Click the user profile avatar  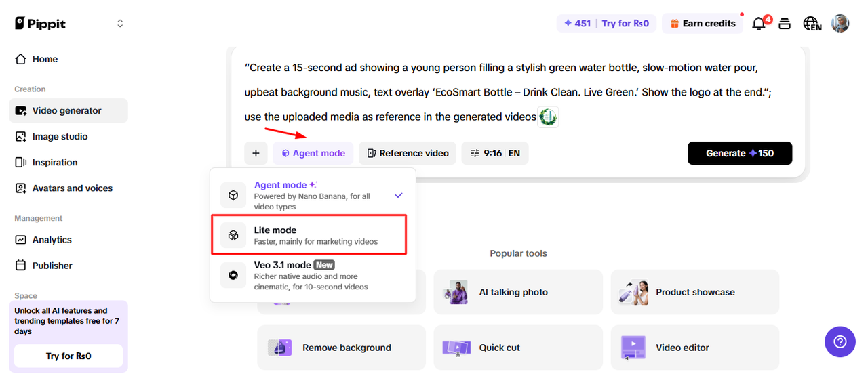840,24
